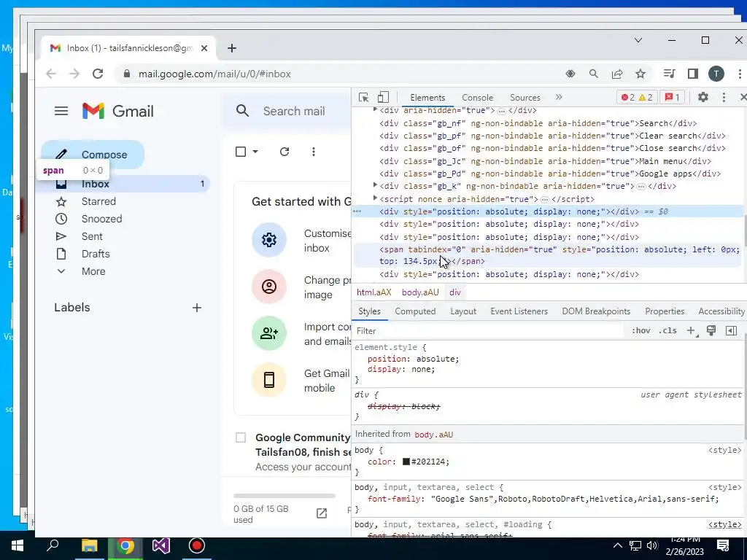Image resolution: width=747 pixels, height=560 pixels.
Task: Focus the styles Filter input
Action: click(x=488, y=331)
